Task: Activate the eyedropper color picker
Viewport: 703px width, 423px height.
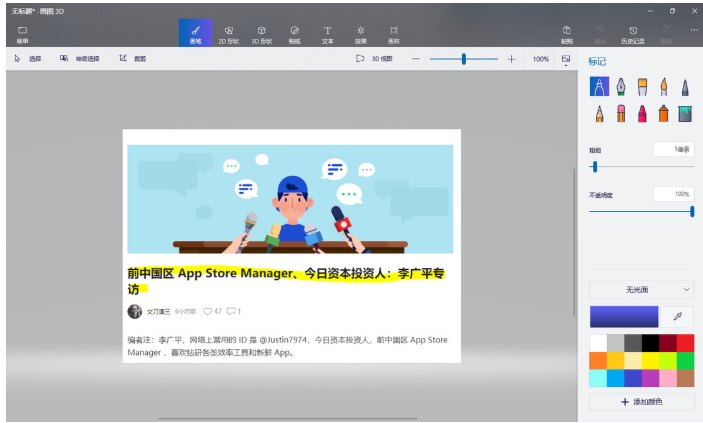Action: 677,315
